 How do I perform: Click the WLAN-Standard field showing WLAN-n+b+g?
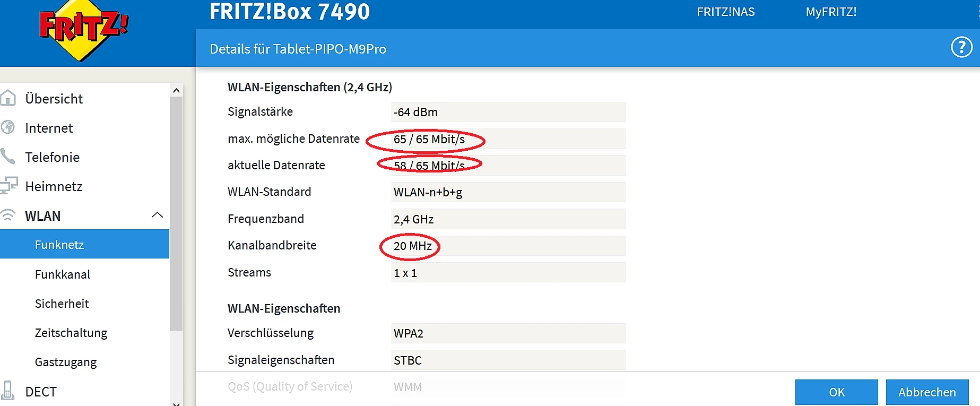click(x=508, y=192)
